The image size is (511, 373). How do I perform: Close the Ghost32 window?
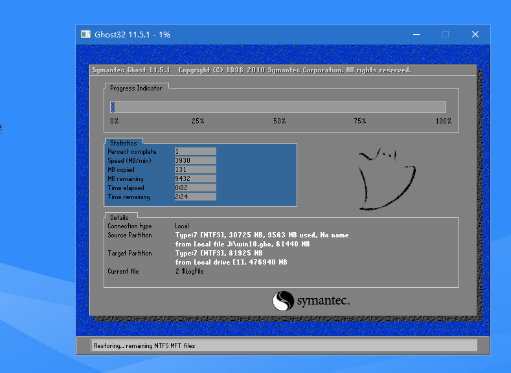pos(475,34)
